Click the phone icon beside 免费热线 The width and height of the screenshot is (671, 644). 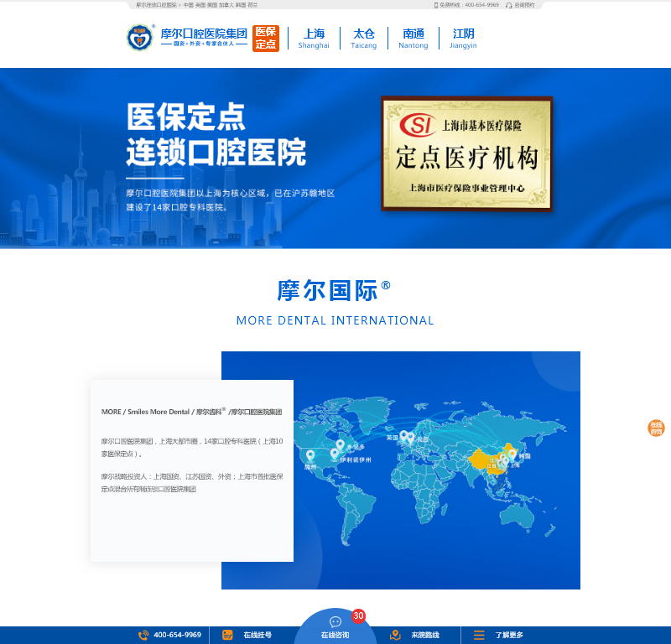436,5
